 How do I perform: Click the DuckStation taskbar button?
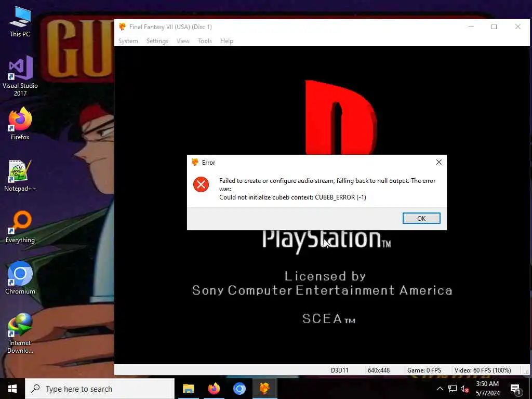pos(264,389)
